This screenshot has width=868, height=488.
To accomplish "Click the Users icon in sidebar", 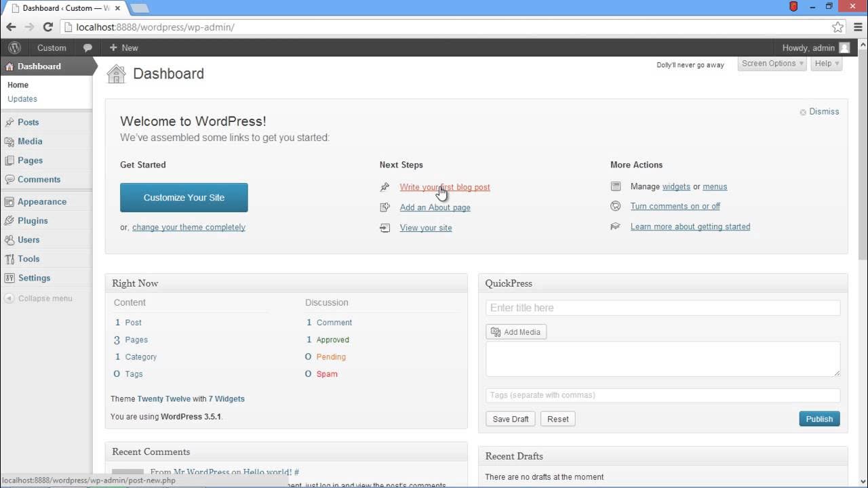I will click(9, 240).
